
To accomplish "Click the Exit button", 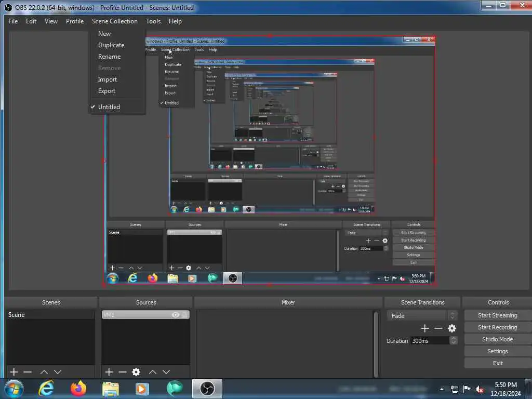I will pos(497,363).
